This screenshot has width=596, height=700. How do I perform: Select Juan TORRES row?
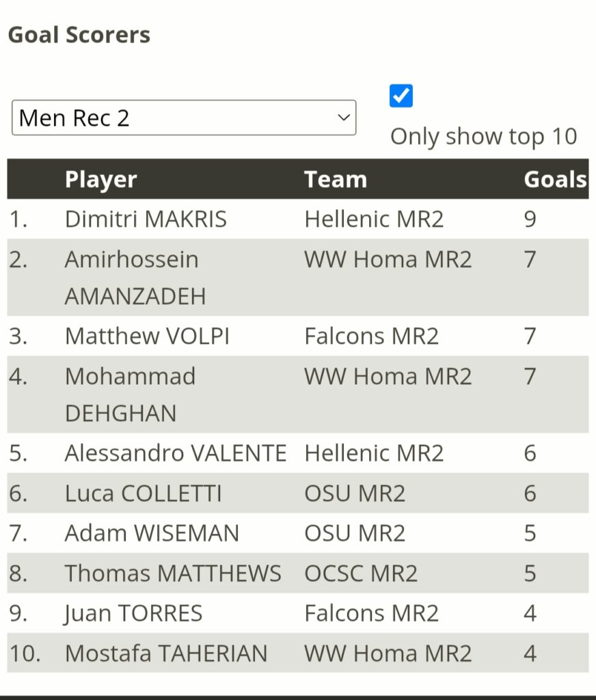(x=298, y=613)
